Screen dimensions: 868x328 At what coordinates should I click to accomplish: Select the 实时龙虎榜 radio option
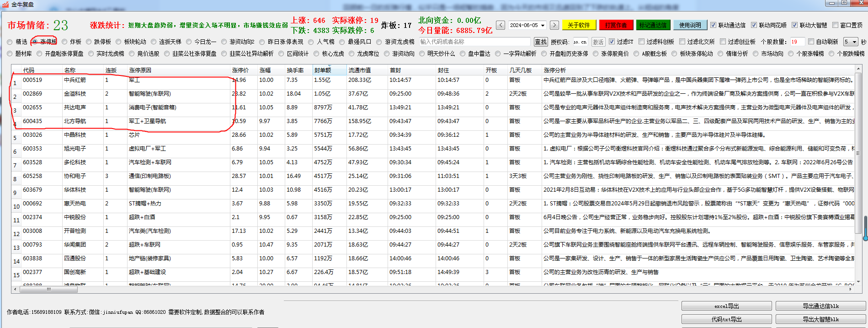tap(91, 54)
